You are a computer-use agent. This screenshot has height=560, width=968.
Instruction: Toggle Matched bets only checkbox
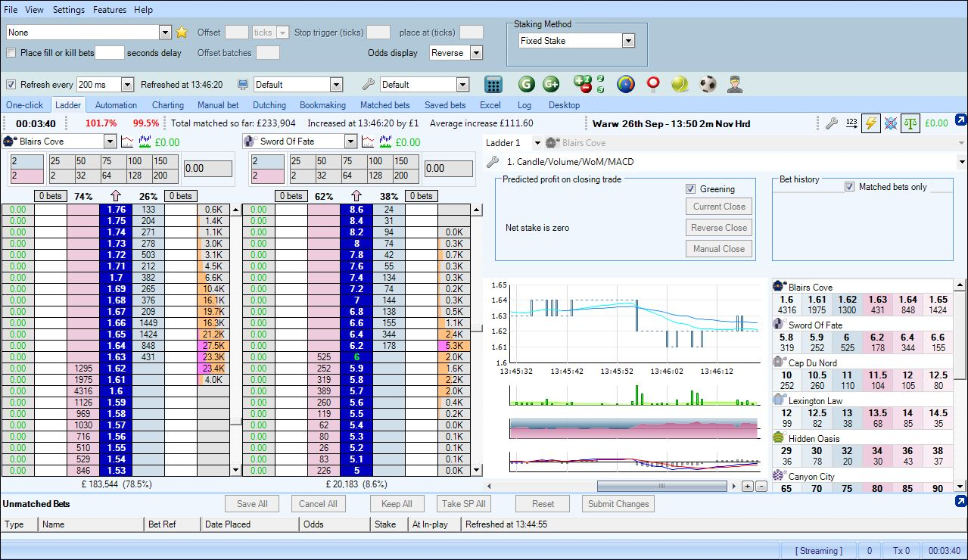pyautogui.click(x=849, y=187)
